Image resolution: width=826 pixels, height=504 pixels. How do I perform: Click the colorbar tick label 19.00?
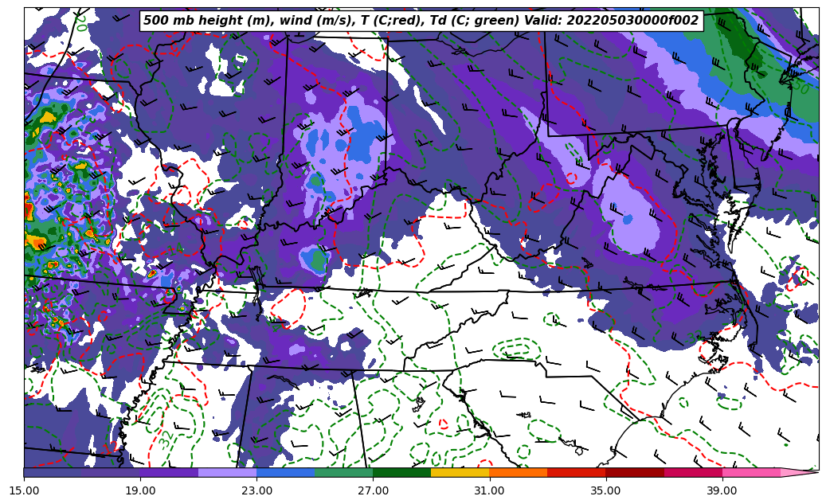click(x=140, y=490)
